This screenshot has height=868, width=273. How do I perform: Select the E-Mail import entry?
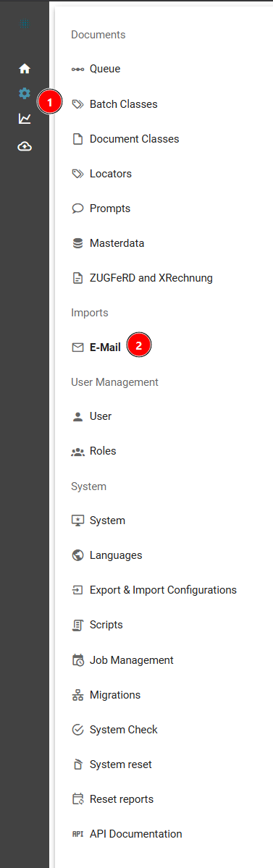[105, 347]
